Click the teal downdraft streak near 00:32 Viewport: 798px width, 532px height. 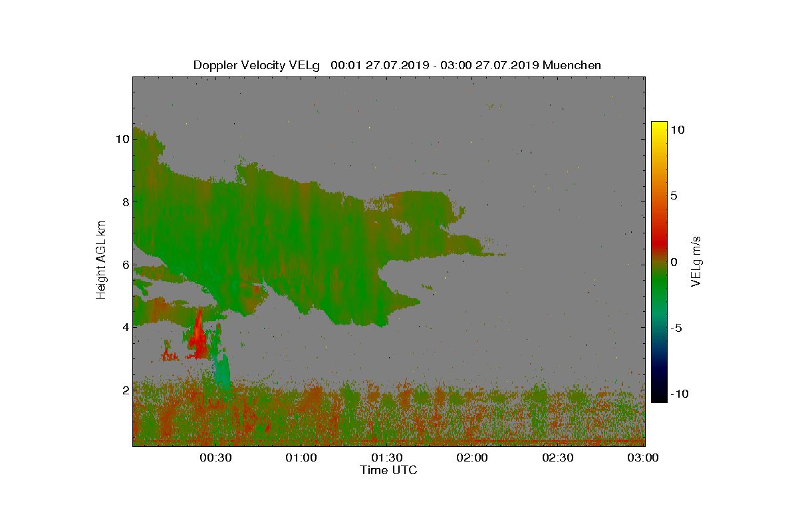(221, 371)
